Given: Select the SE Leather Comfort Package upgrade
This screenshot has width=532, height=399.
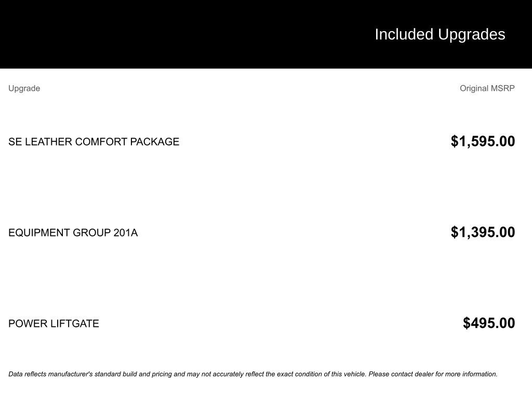Looking at the screenshot, I should pos(94,142).
